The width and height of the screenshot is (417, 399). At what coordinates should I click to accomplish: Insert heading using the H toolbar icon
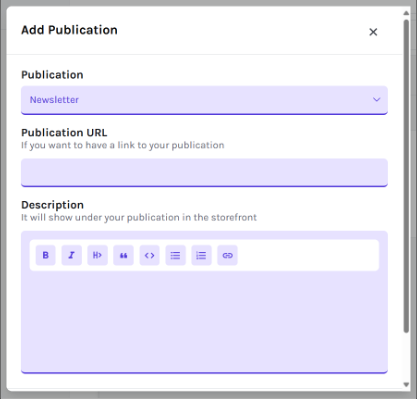pyautogui.click(x=97, y=255)
